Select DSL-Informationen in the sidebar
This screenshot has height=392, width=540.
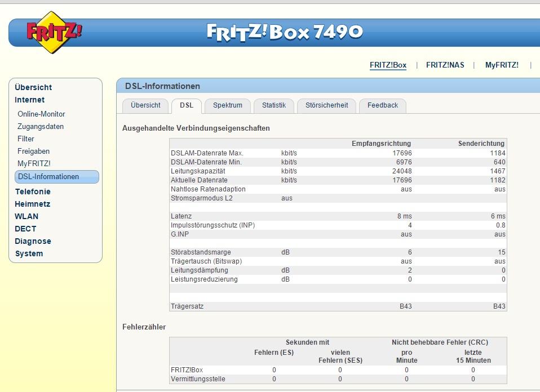(57, 176)
